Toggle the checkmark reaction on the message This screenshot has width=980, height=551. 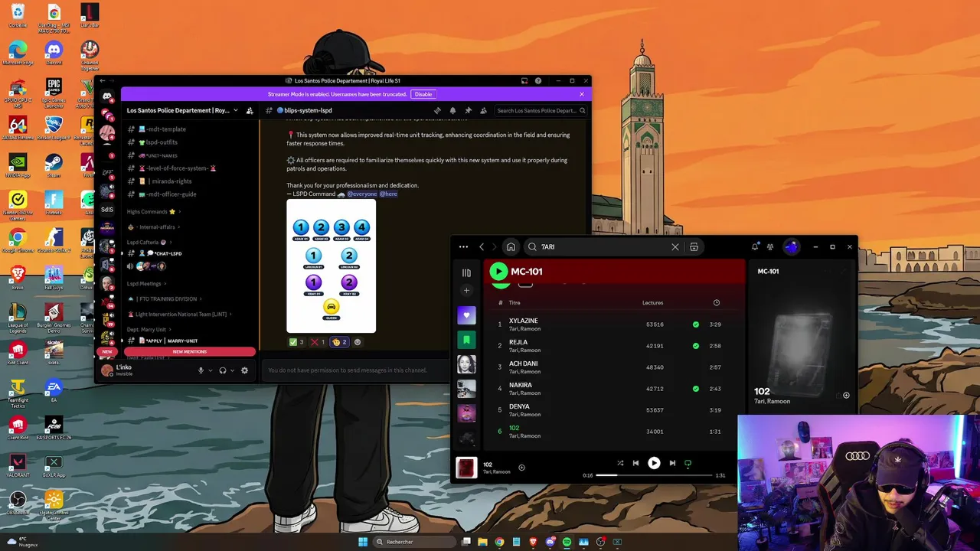tap(296, 342)
